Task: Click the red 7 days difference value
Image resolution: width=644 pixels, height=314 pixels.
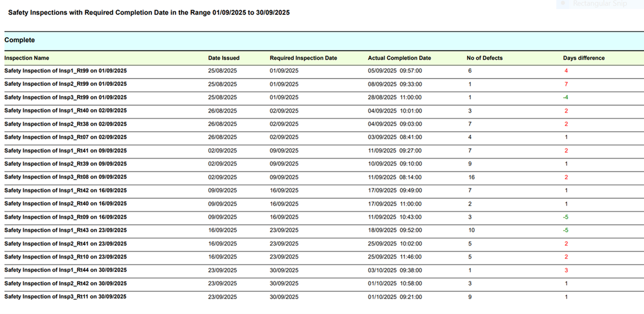Action: [x=566, y=84]
